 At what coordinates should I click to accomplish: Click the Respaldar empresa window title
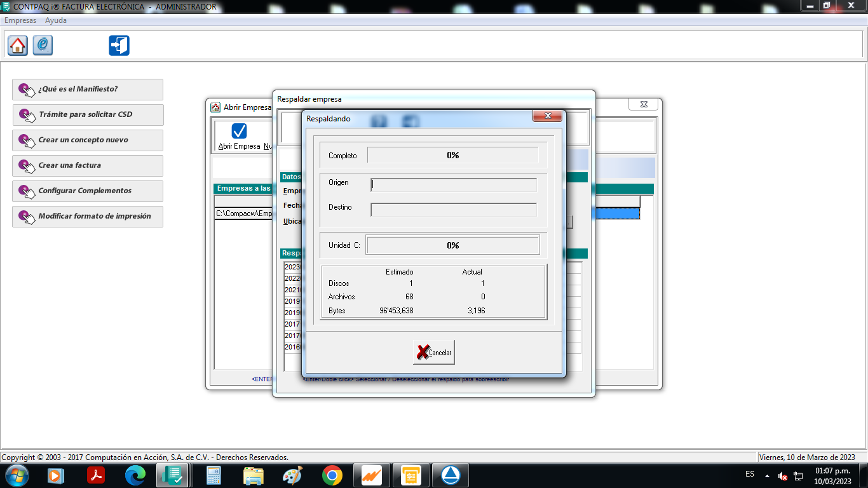309,99
